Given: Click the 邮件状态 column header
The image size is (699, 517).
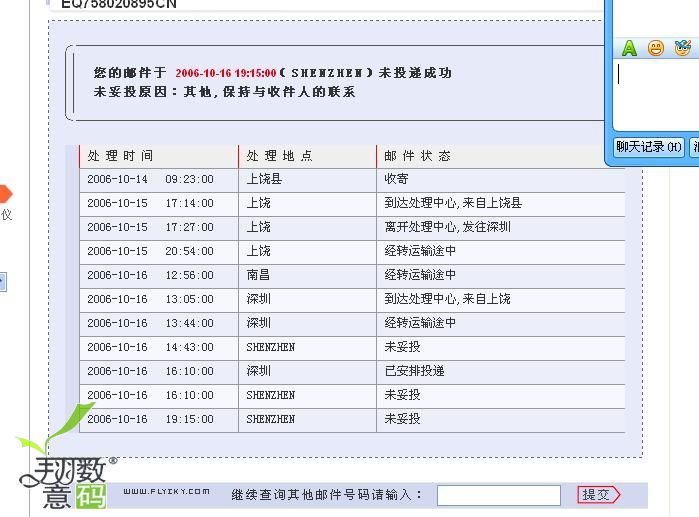Looking at the screenshot, I should tap(417, 156).
